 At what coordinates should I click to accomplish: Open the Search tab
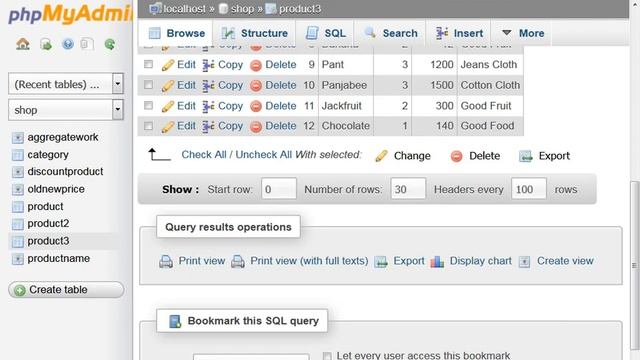391,33
